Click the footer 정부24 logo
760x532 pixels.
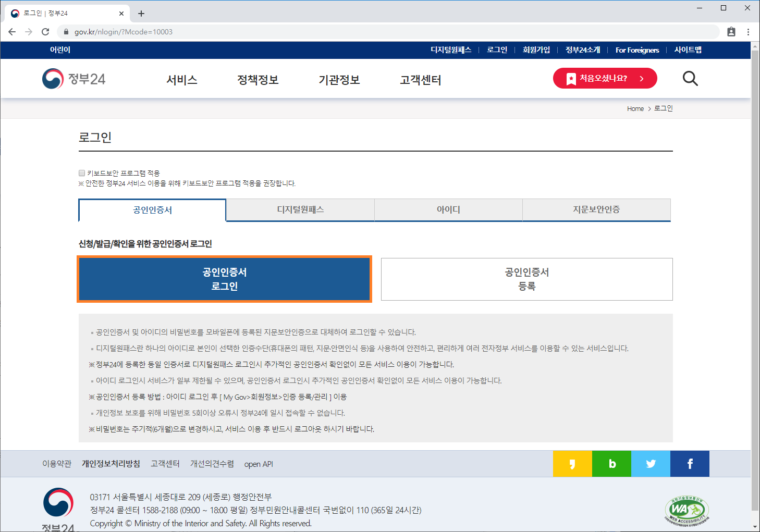(58, 509)
